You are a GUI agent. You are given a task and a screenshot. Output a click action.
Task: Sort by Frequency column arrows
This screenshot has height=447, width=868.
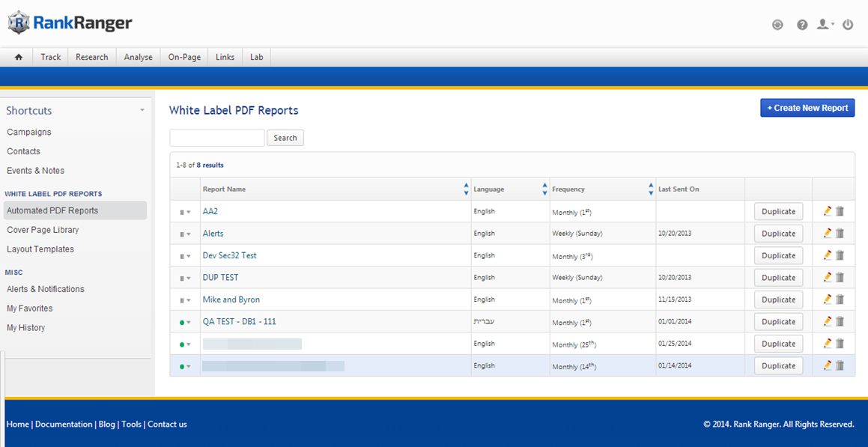click(x=651, y=189)
